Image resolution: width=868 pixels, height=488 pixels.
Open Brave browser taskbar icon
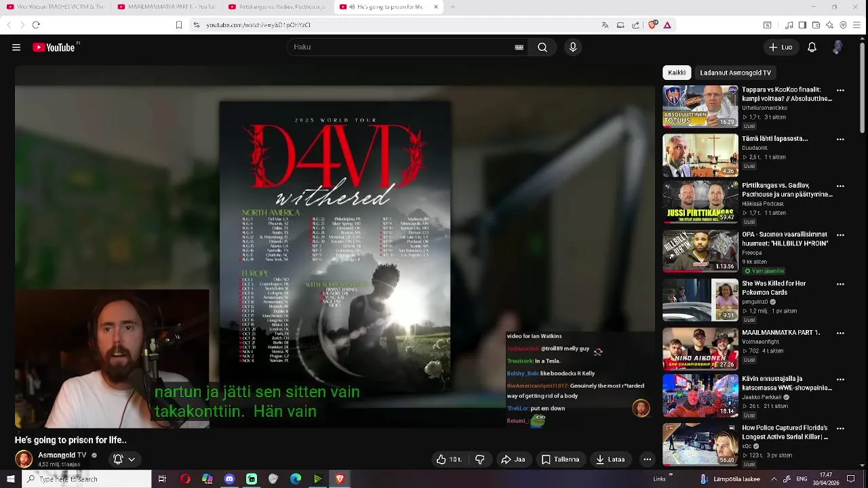[x=340, y=479]
